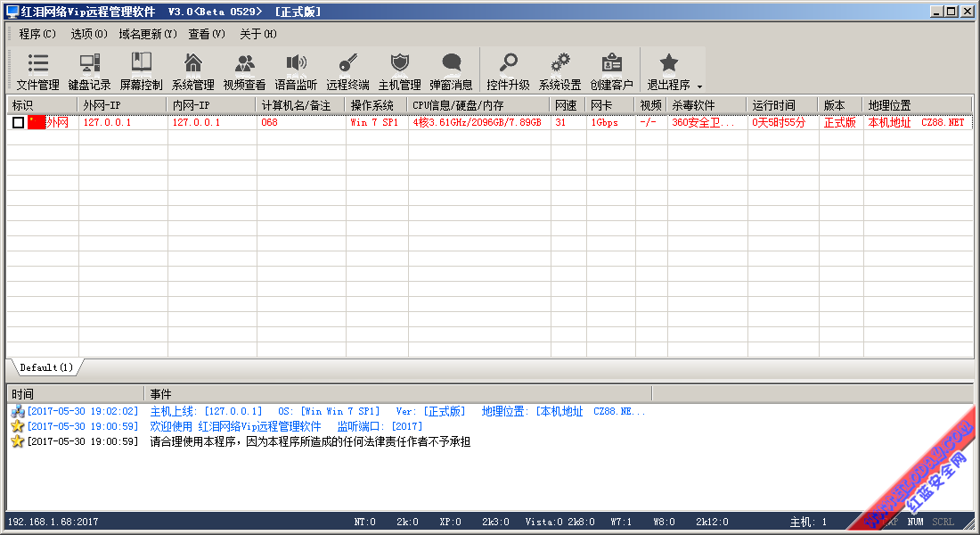980x535 pixels.
Task: Click the 360安全卫... antivirus cell
Action: coord(703,122)
